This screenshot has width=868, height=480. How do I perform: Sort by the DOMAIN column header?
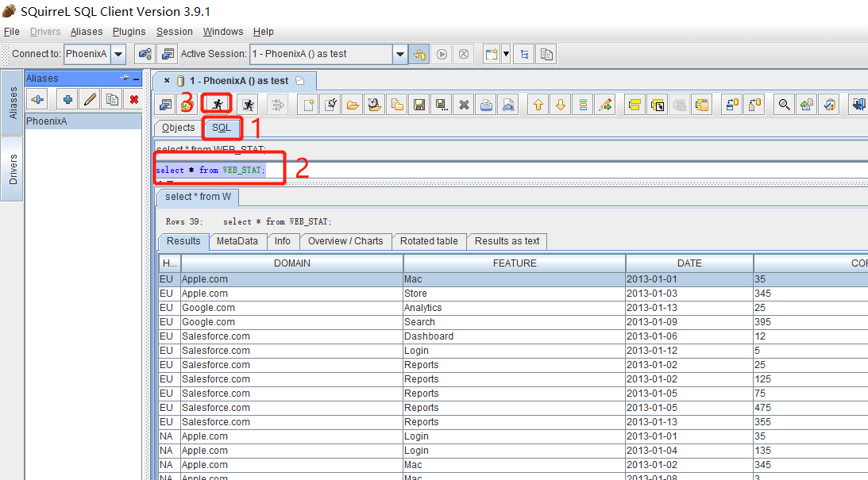(292, 263)
